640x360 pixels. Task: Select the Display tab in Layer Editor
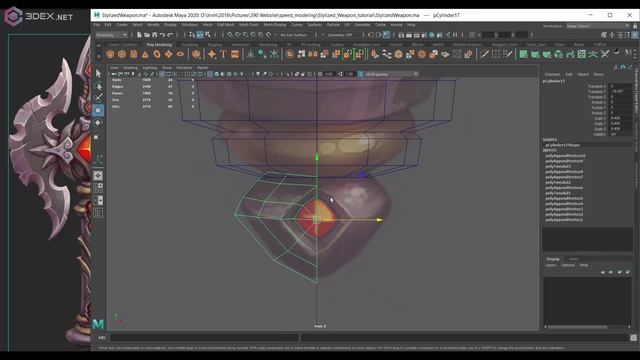coord(553,259)
